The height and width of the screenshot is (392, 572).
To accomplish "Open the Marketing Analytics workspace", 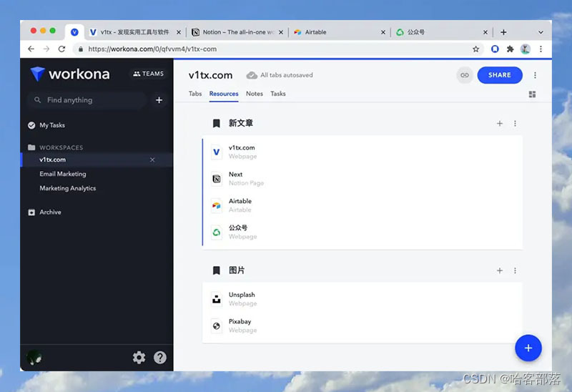I will point(67,188).
